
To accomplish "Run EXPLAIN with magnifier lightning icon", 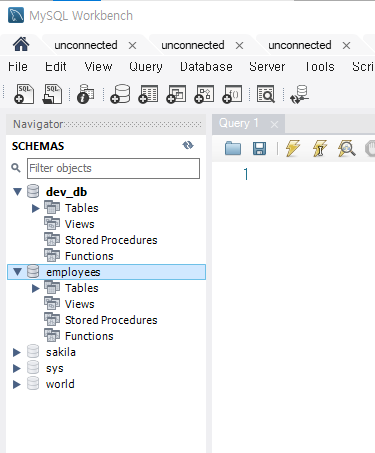I will [346, 148].
